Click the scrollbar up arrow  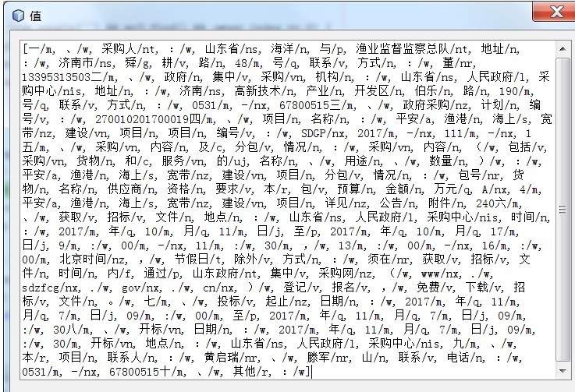(x=563, y=49)
